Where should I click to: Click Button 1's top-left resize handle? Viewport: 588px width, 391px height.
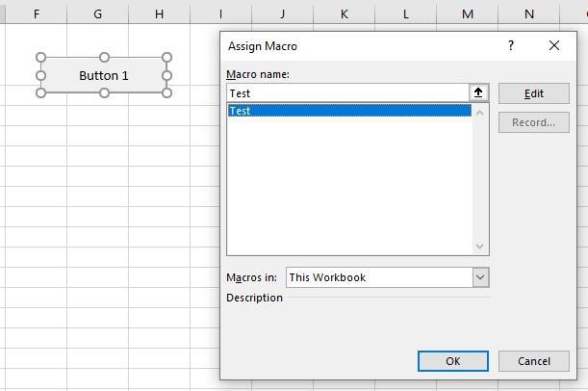pyautogui.click(x=40, y=58)
